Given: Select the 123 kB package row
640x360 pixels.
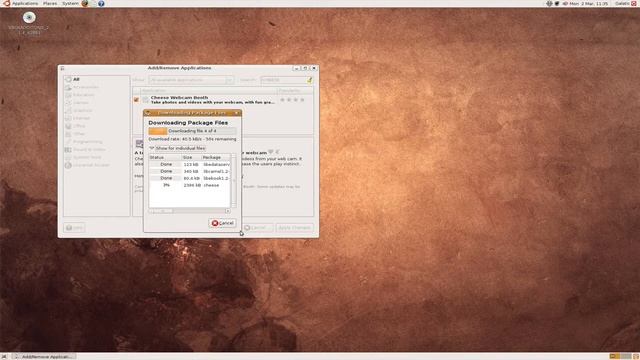Looking at the screenshot, I should (189, 164).
